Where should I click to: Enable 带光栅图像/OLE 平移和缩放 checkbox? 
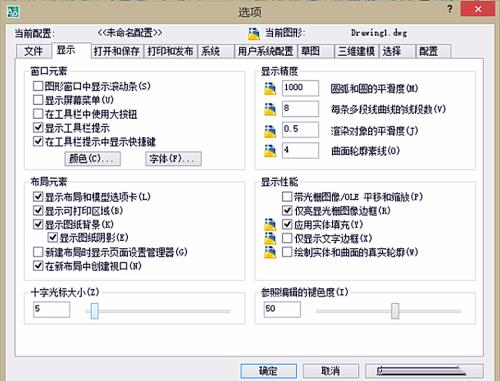[x=287, y=197]
